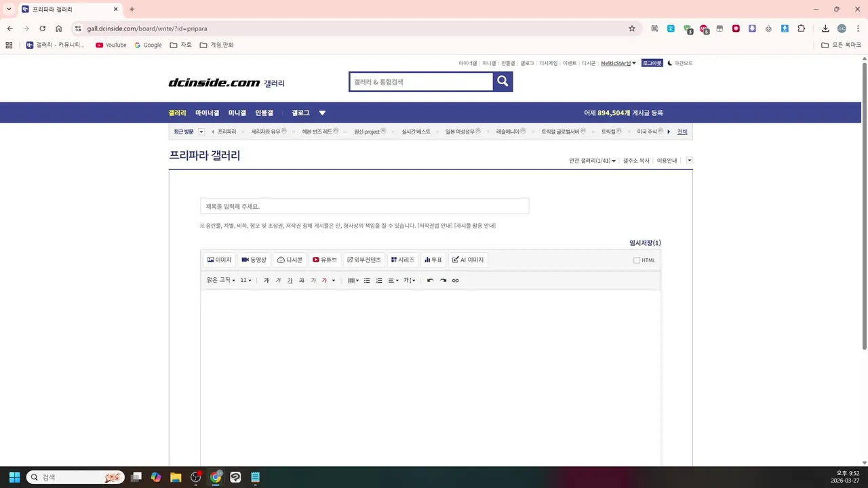Embed a YouTube video with 유튜브
868x488 pixels.
[x=325, y=260]
